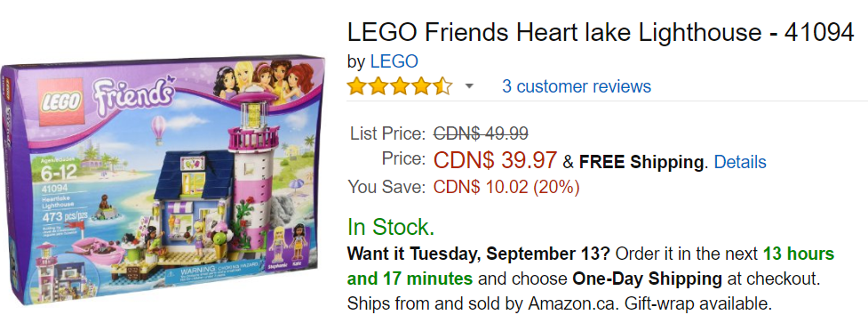Click the 13 hours countdown text

[799, 254]
